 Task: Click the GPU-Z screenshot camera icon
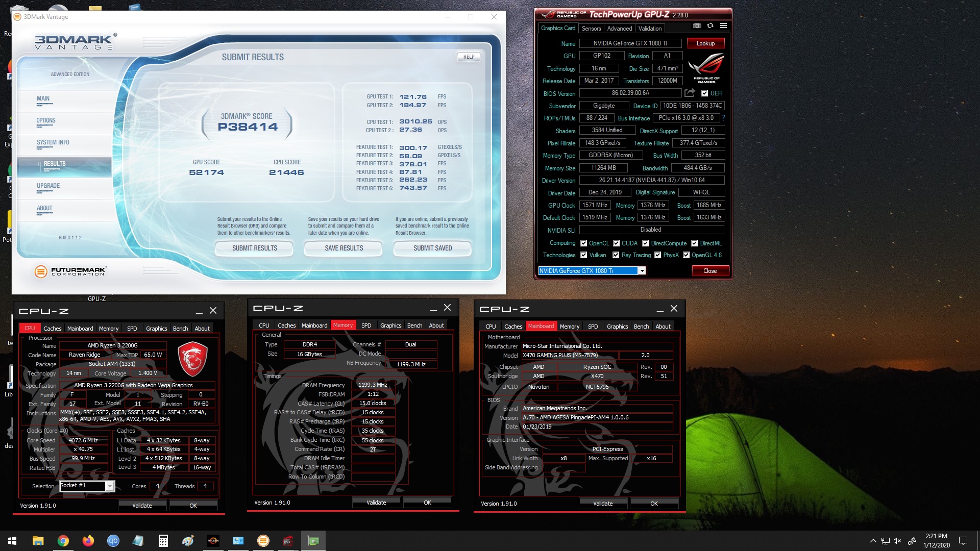(x=697, y=26)
